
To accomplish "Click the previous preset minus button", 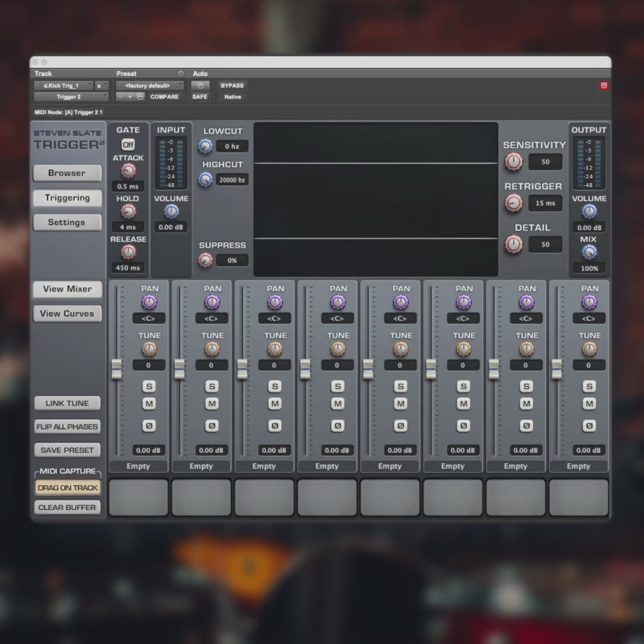I will click(121, 97).
